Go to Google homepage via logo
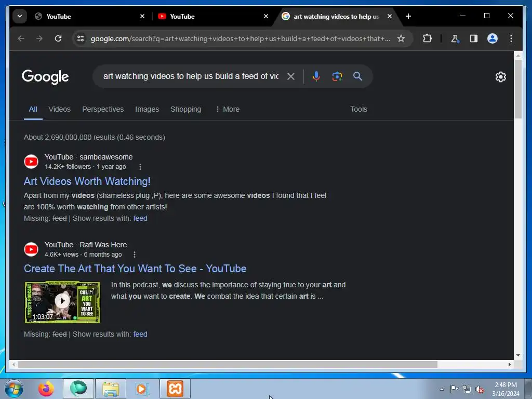Screen dimensions: 532x399 [x=45, y=77]
